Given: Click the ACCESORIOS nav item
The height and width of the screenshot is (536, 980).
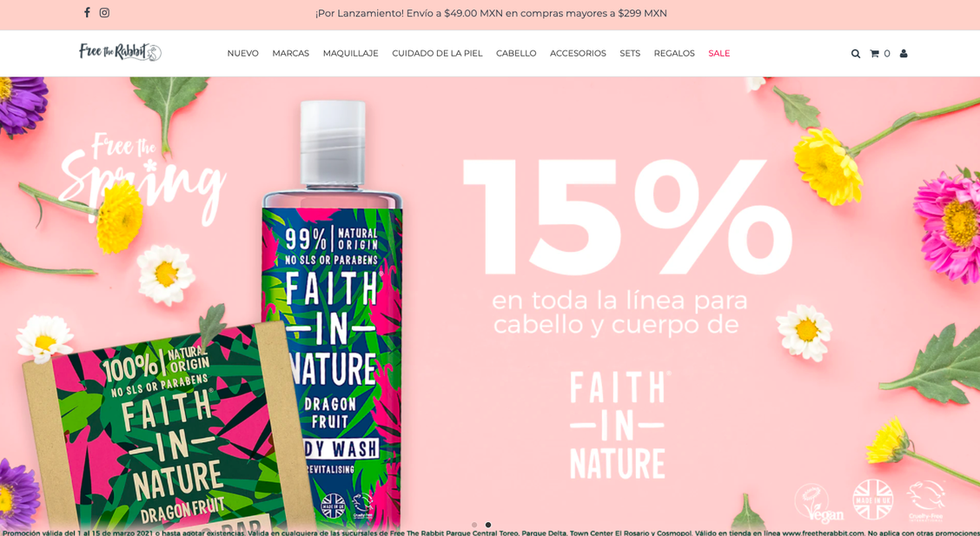Looking at the screenshot, I should point(578,54).
